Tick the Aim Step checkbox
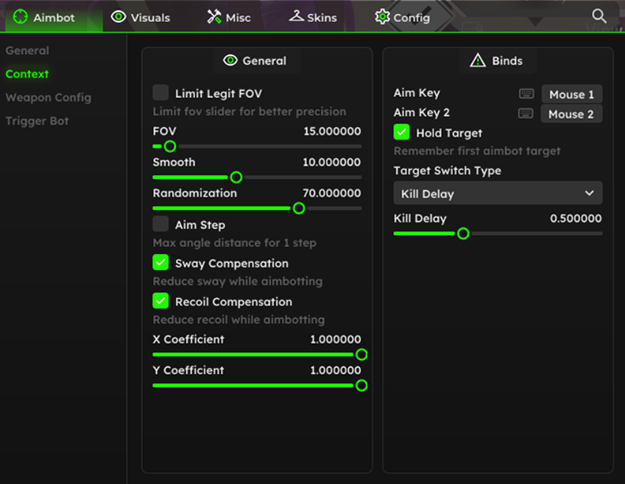Viewport: 625px width, 484px height. pos(161,224)
